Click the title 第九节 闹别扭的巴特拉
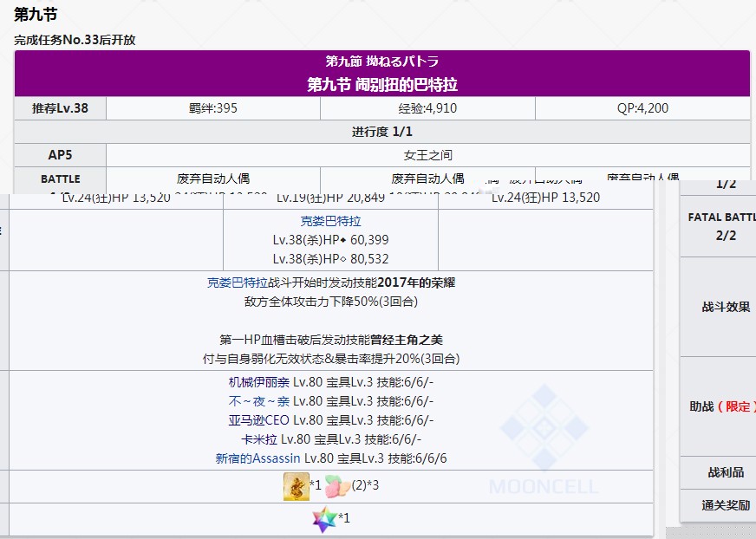 382,85
